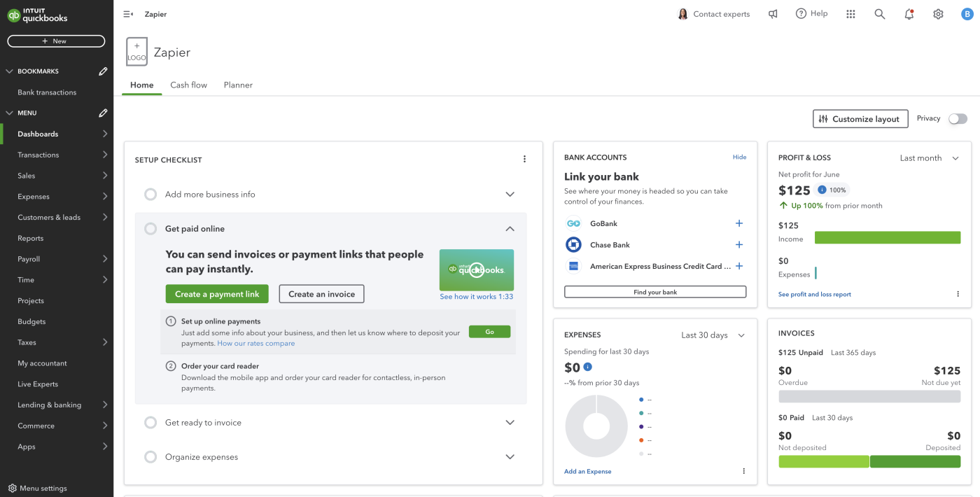This screenshot has width=980, height=497.
Task: Click Add an Expense link
Action: [587, 472]
